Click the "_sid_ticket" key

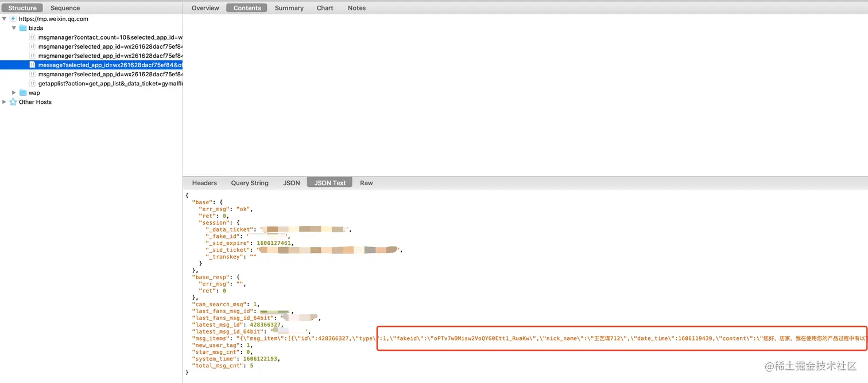pos(229,250)
